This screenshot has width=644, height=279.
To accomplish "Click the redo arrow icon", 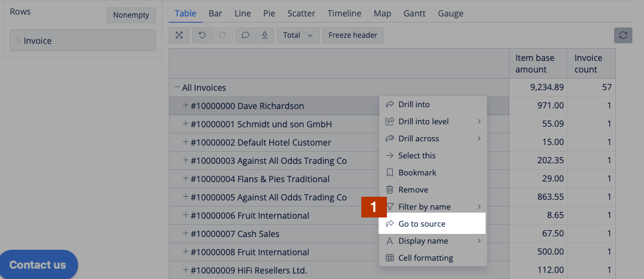I will coord(222,35).
